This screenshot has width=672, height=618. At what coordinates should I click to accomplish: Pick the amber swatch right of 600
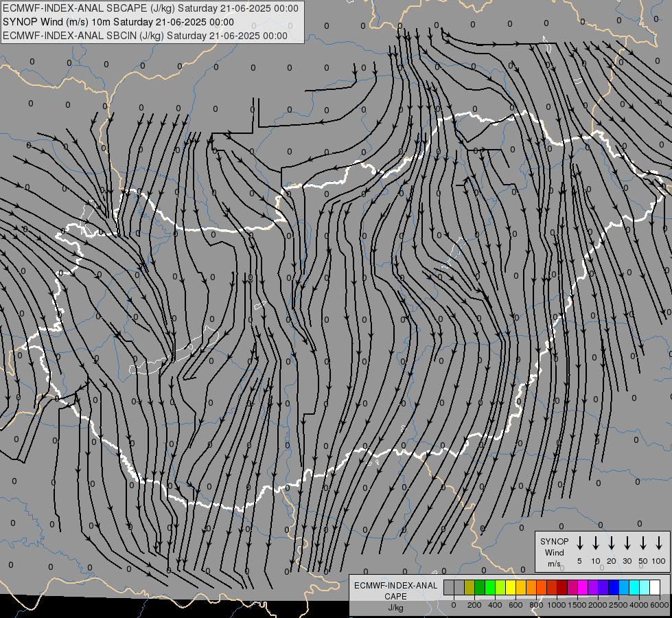pyautogui.click(x=521, y=587)
